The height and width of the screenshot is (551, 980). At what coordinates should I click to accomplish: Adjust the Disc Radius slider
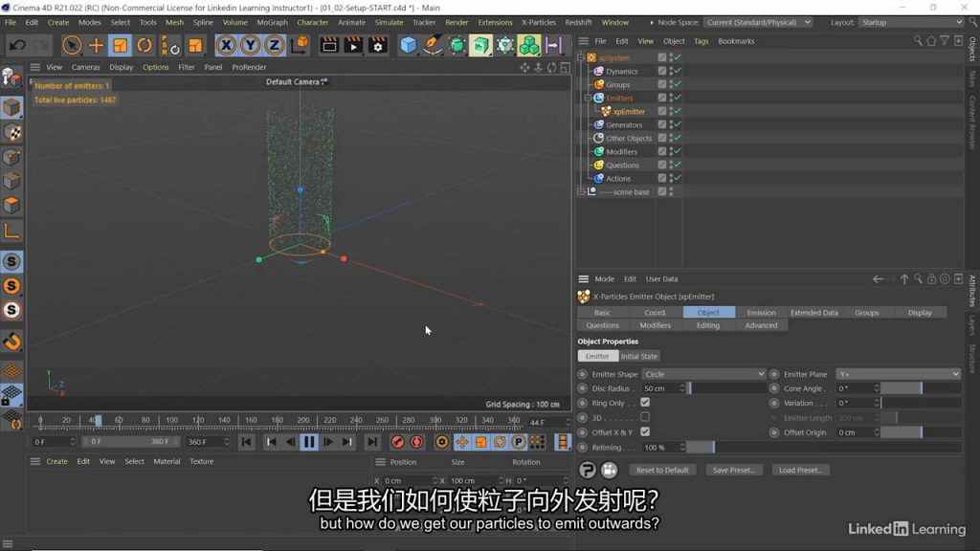tap(727, 388)
